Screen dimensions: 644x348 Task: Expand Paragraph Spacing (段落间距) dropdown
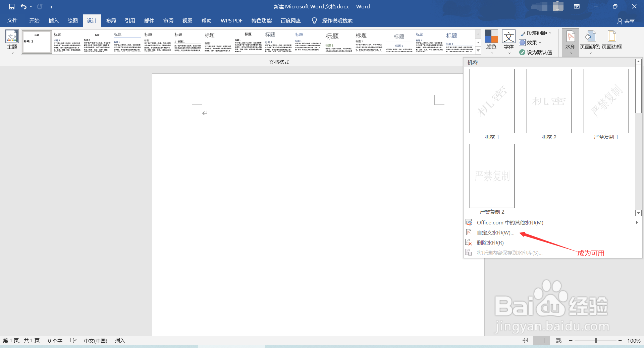(x=535, y=33)
